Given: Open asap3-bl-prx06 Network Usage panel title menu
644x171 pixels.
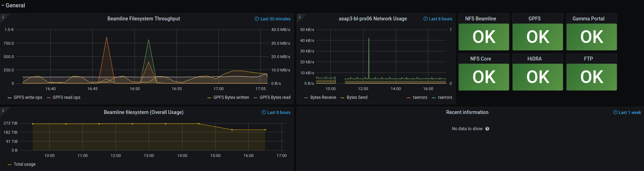Looking at the screenshot, I should tap(373, 19).
